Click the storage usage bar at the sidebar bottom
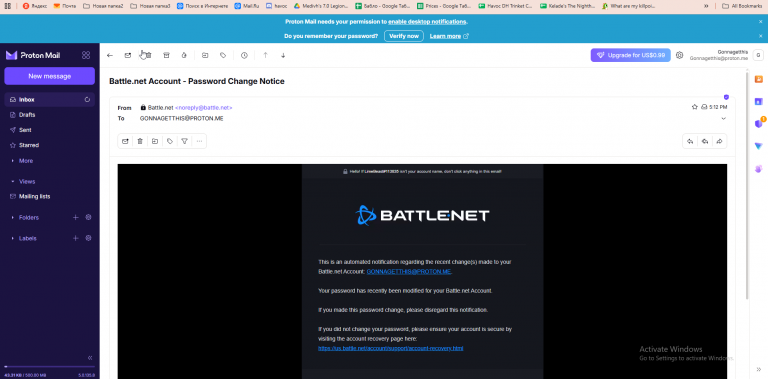 [49, 367]
